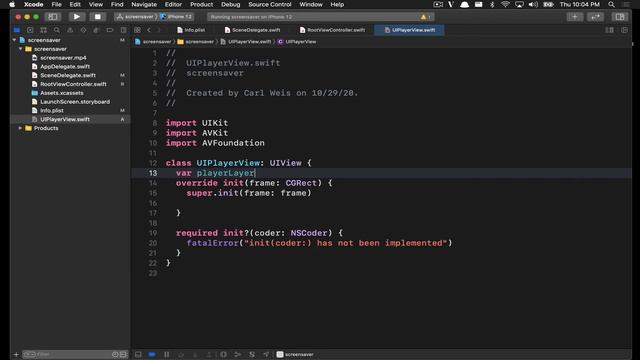The width and height of the screenshot is (640, 360).
Task: Open the File menu
Action: [x=56, y=4]
